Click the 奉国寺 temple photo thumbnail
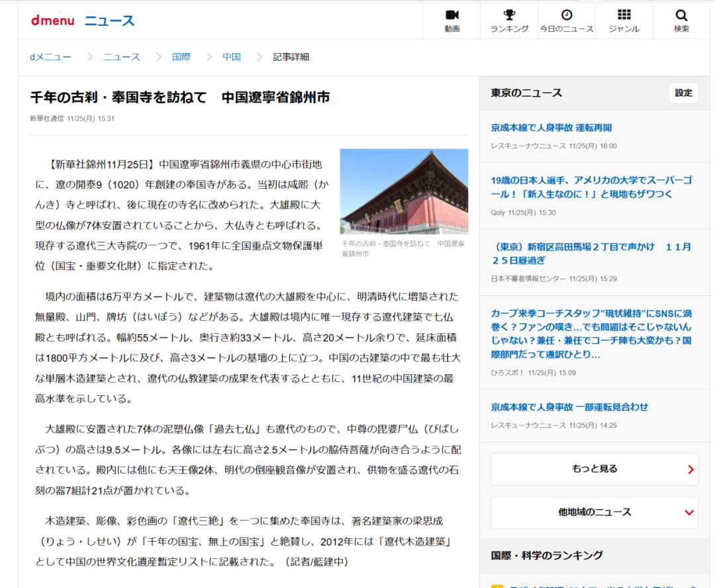The width and height of the screenshot is (715, 588). click(404, 191)
